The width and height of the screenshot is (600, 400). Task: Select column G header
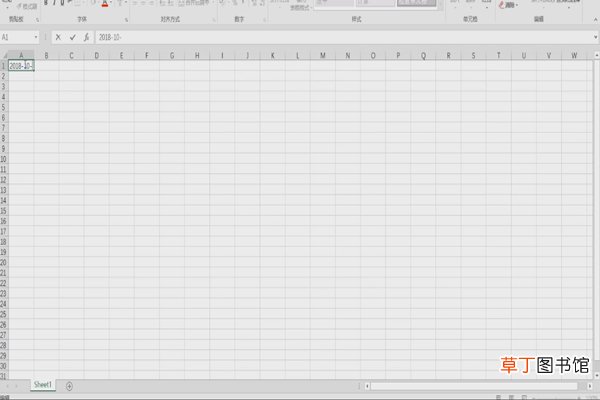pos(172,56)
